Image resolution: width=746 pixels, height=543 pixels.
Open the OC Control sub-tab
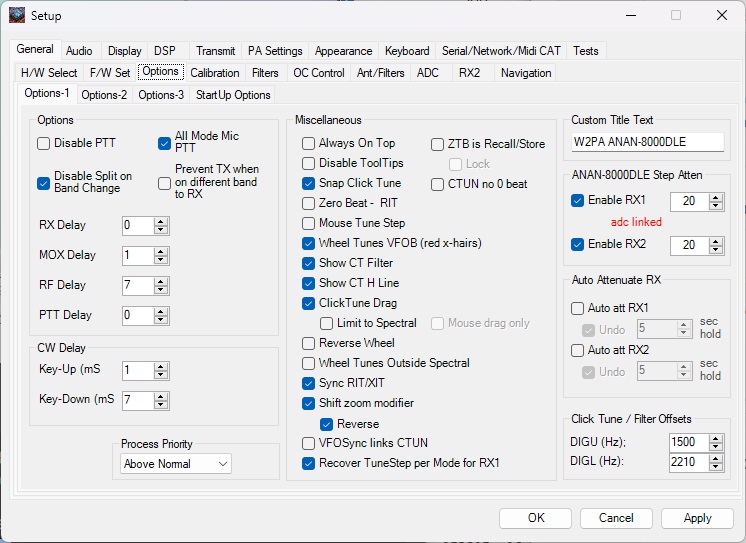(x=319, y=73)
